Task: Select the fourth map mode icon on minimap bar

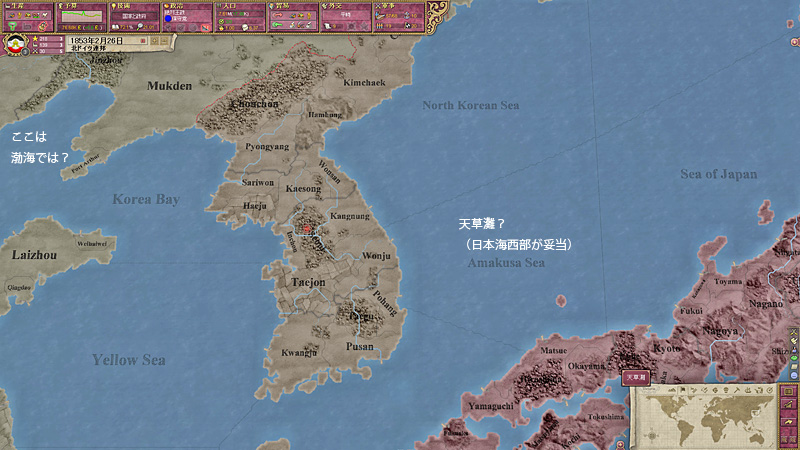Action: coord(704,390)
